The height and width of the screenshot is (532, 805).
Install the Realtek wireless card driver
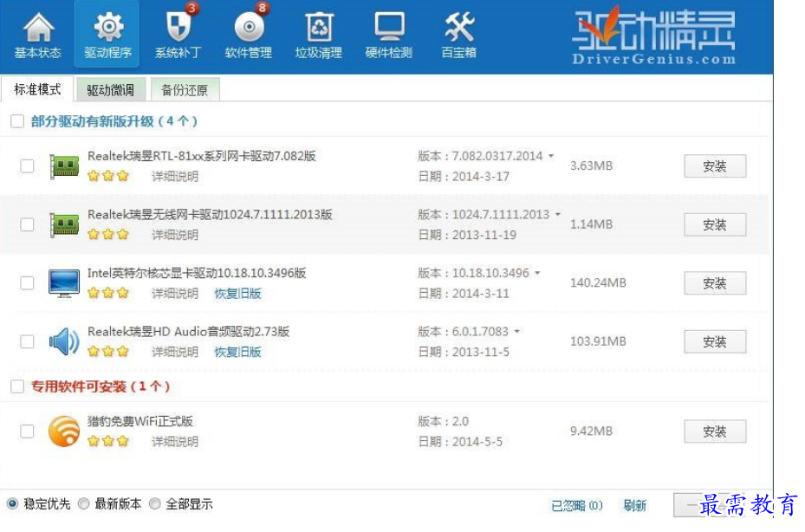click(x=714, y=224)
